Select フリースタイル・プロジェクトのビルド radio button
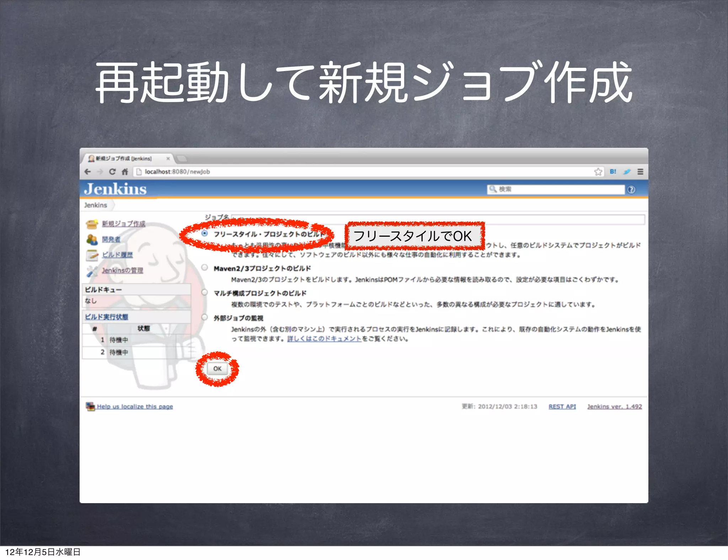728x560 pixels. coord(205,233)
